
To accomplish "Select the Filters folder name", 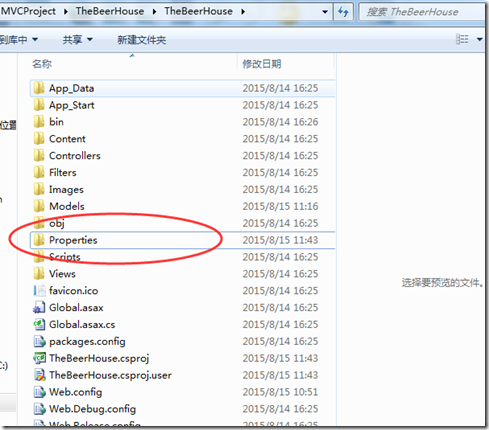I will pos(63,172).
